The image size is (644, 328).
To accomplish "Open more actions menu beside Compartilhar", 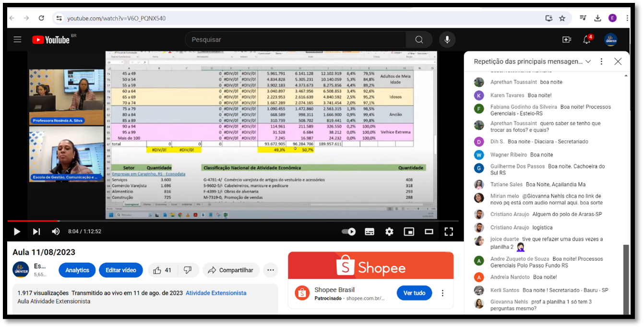I will (x=271, y=270).
